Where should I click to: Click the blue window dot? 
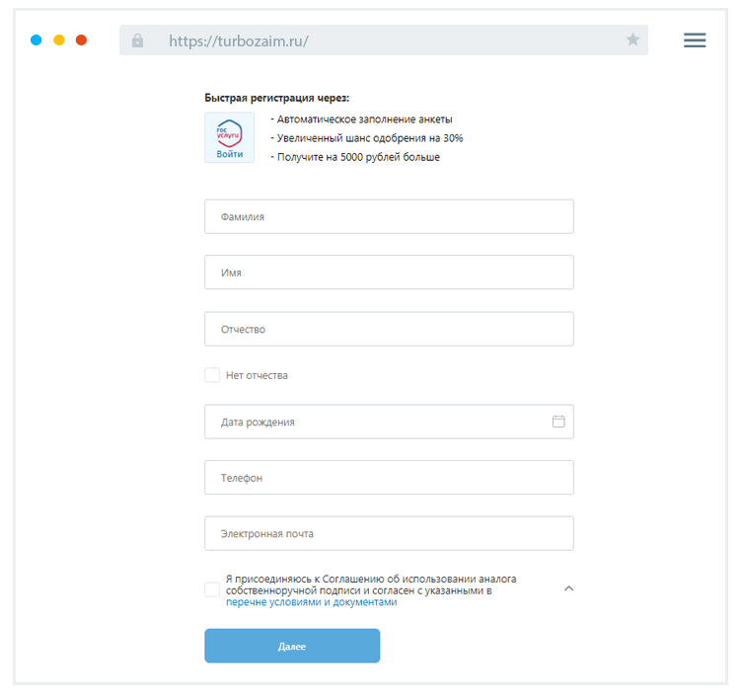click(37, 40)
